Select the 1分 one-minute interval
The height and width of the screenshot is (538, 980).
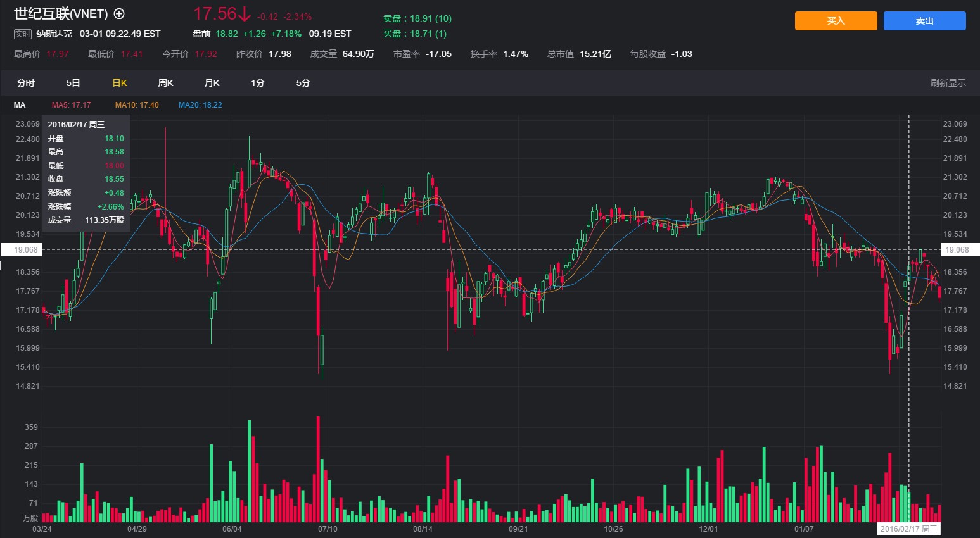pyautogui.click(x=257, y=83)
